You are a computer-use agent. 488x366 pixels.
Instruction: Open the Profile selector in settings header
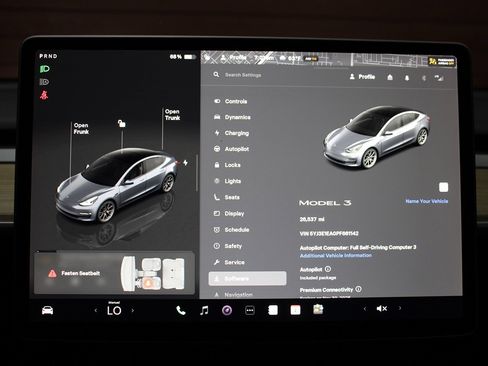pos(362,77)
